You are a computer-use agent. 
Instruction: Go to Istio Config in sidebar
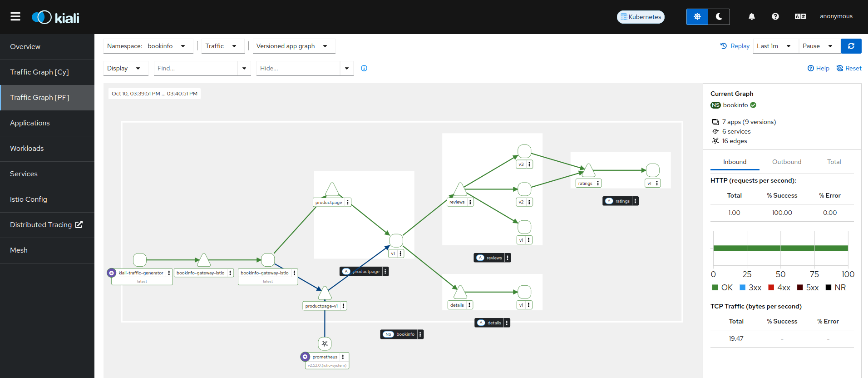[29, 199]
